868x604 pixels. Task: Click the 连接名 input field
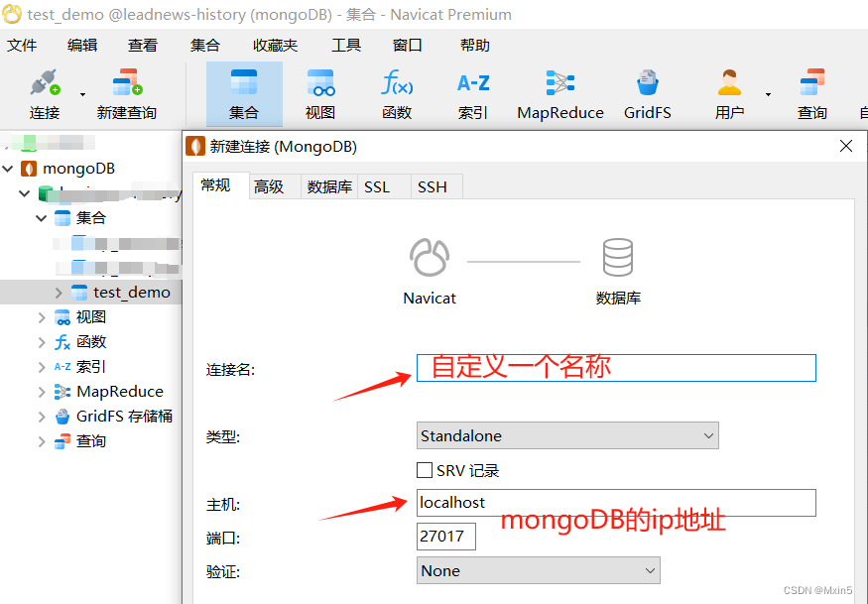[615, 367]
